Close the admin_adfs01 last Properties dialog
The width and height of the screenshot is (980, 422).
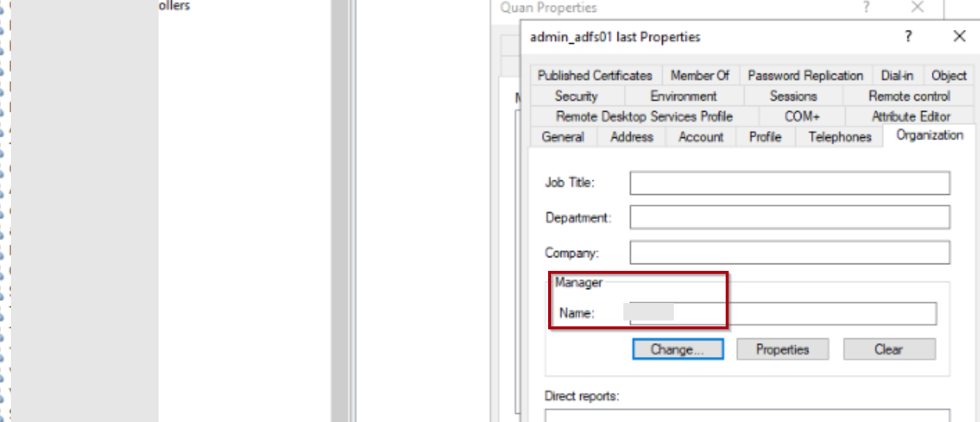point(960,37)
